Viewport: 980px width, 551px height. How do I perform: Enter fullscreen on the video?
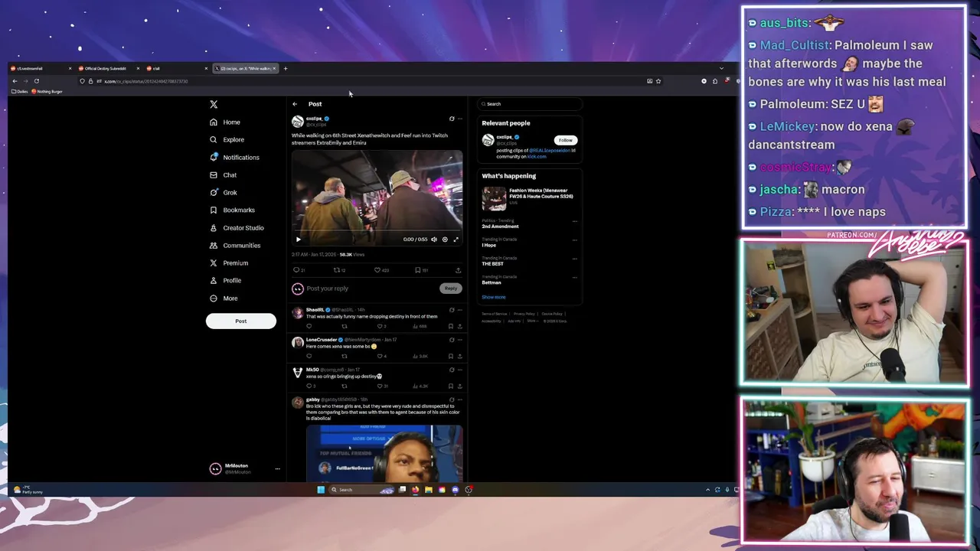456,240
